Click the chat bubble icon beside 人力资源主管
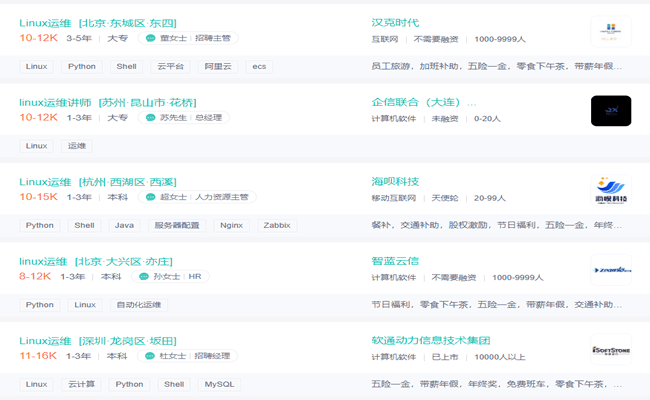 (150, 197)
